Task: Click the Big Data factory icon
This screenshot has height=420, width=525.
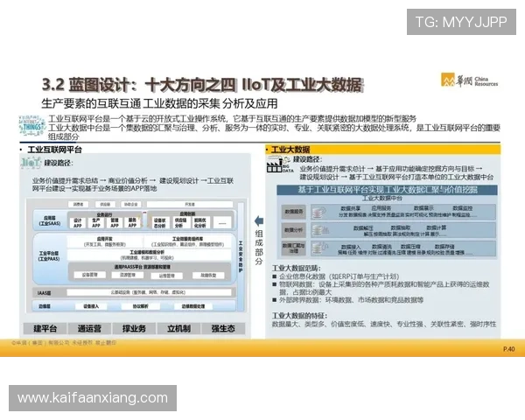Action: 280,164
